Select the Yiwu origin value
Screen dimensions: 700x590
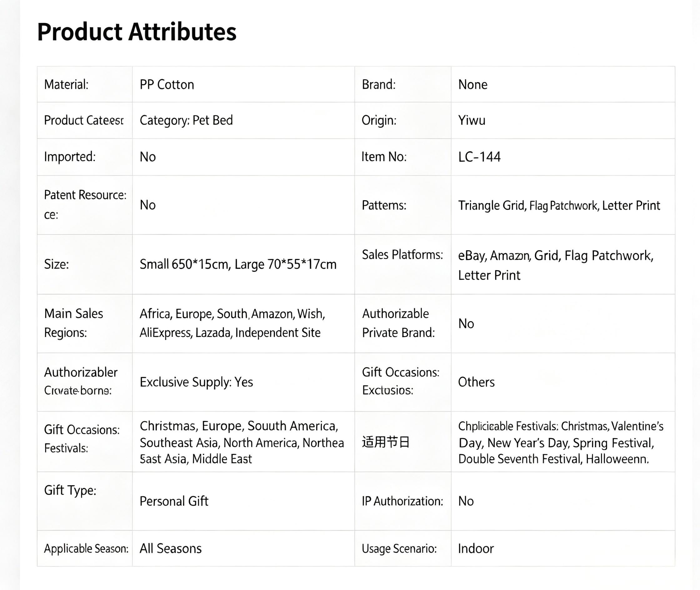pos(472,120)
